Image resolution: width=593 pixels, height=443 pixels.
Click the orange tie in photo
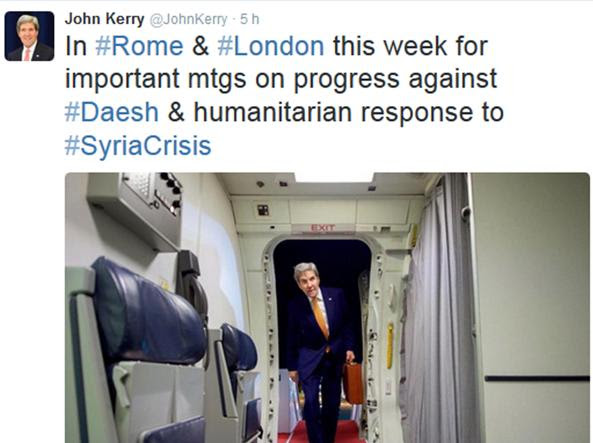(x=321, y=318)
